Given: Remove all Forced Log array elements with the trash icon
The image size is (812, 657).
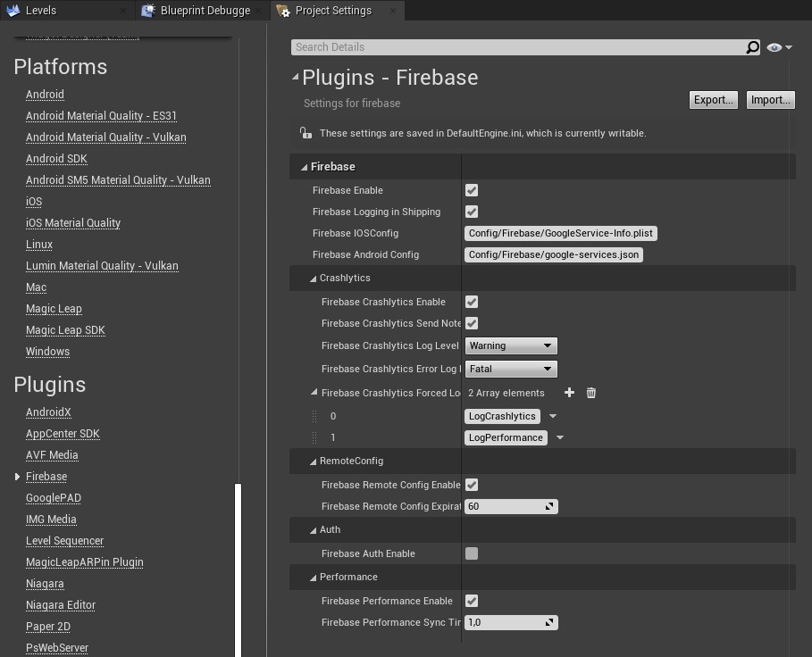Looking at the screenshot, I should point(590,393).
